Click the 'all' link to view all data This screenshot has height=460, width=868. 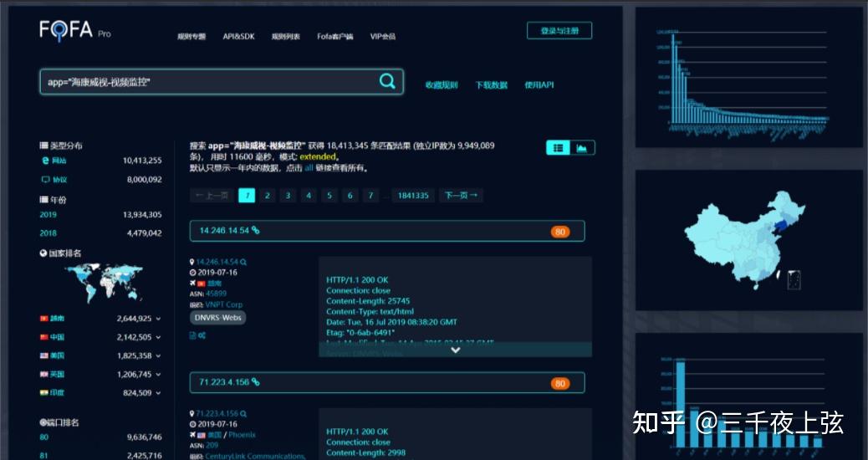(x=309, y=168)
